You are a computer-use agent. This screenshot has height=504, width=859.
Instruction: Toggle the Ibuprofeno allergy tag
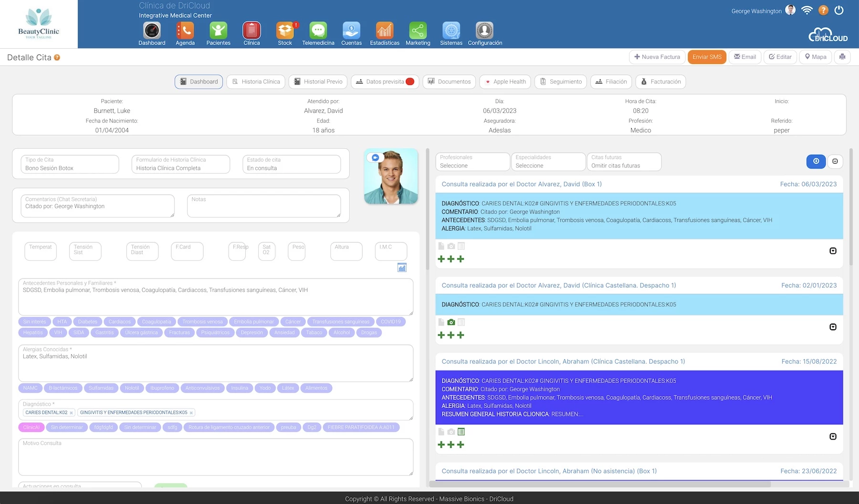162,388
